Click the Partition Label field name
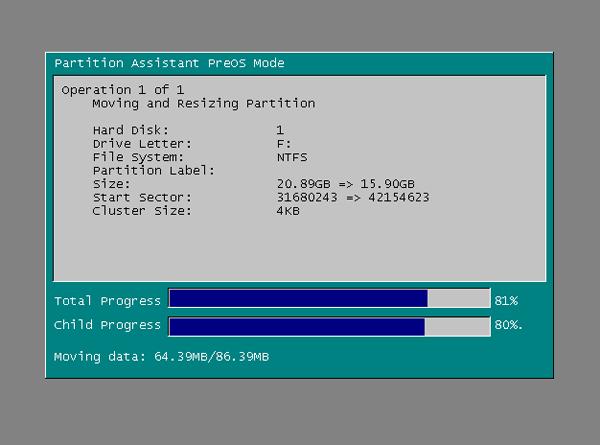Image resolution: width=600 pixels, height=445 pixels. 153,171
